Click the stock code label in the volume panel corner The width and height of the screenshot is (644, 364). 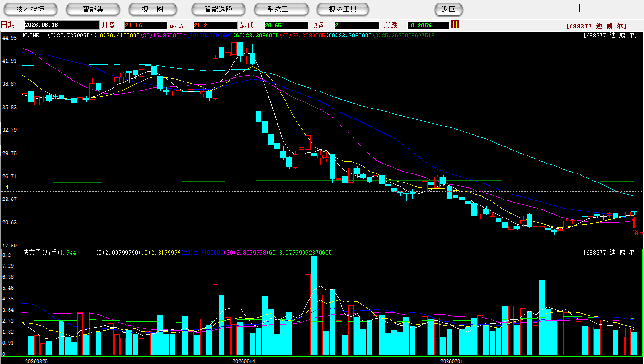tap(610, 253)
